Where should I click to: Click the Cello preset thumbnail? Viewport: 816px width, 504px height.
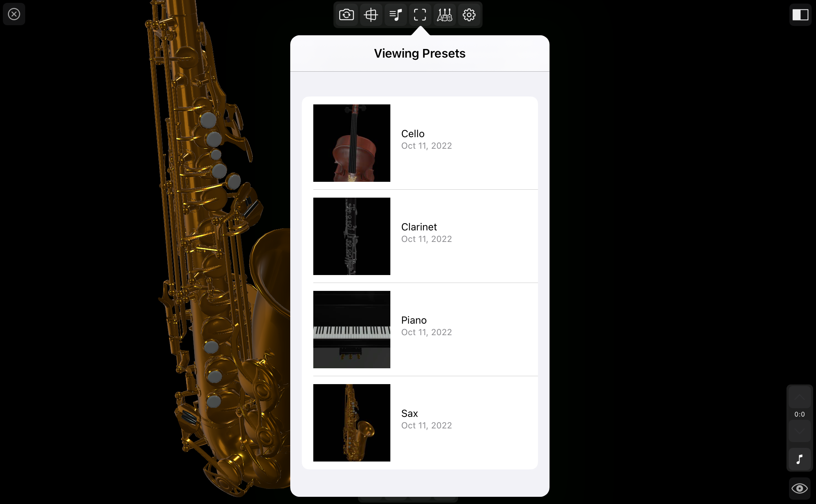(352, 143)
